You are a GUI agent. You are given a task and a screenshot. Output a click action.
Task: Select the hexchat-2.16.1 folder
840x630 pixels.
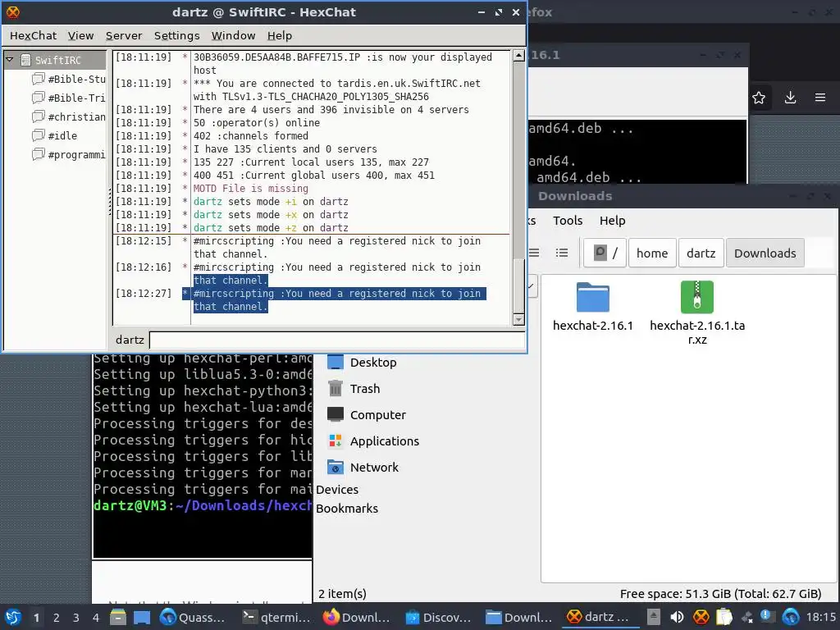click(x=593, y=307)
